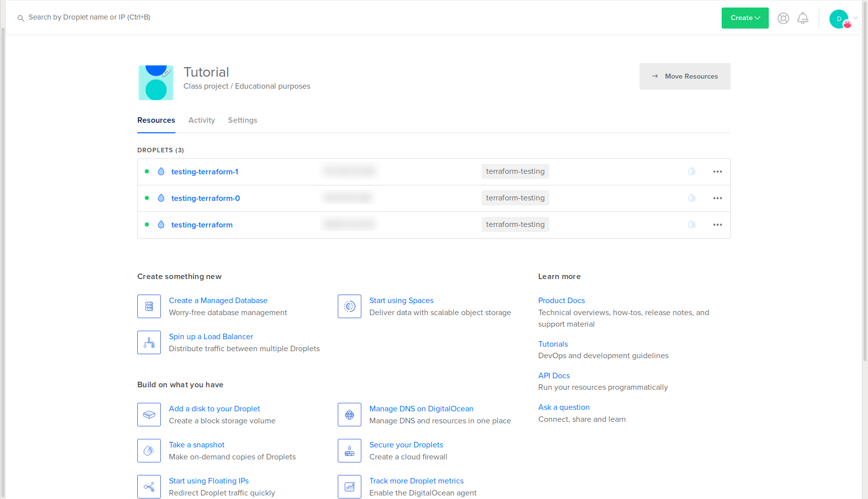Click the Move Resources button
868x499 pixels.
tap(685, 76)
